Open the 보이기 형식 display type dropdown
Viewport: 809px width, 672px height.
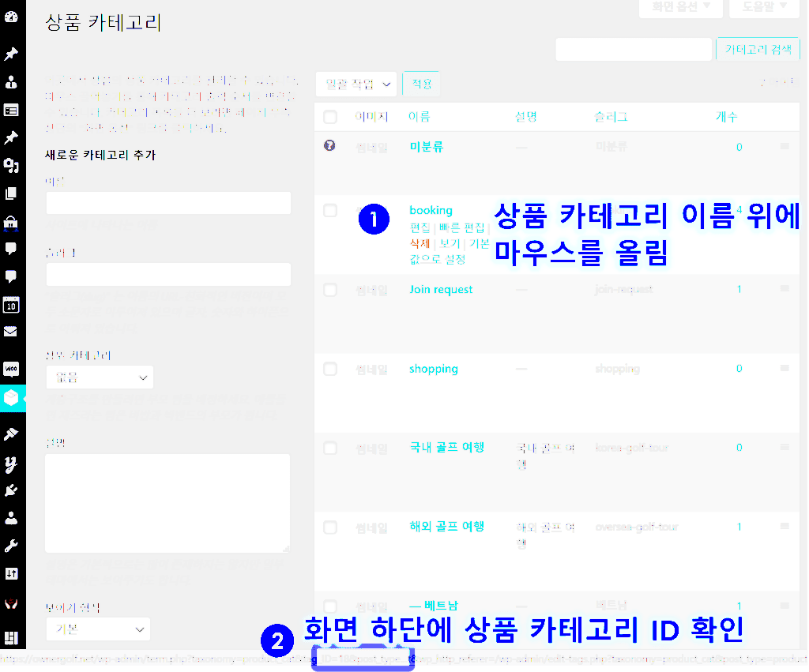coord(98,629)
